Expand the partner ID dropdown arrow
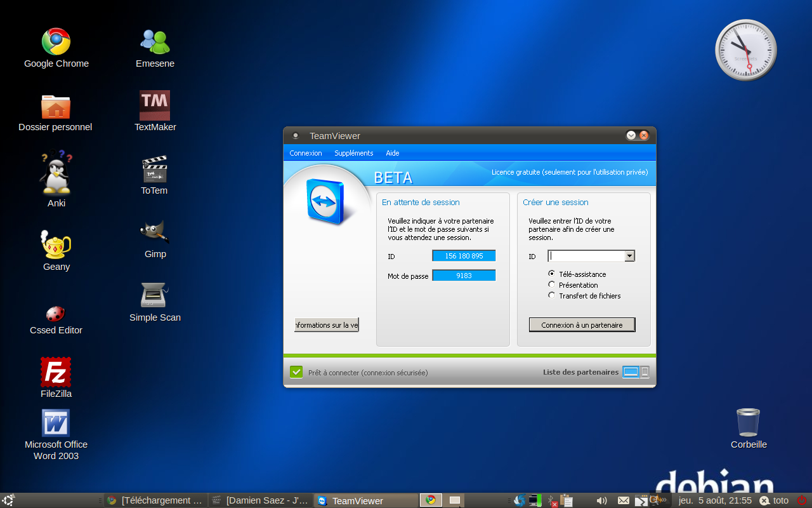The image size is (812, 508). (x=629, y=256)
